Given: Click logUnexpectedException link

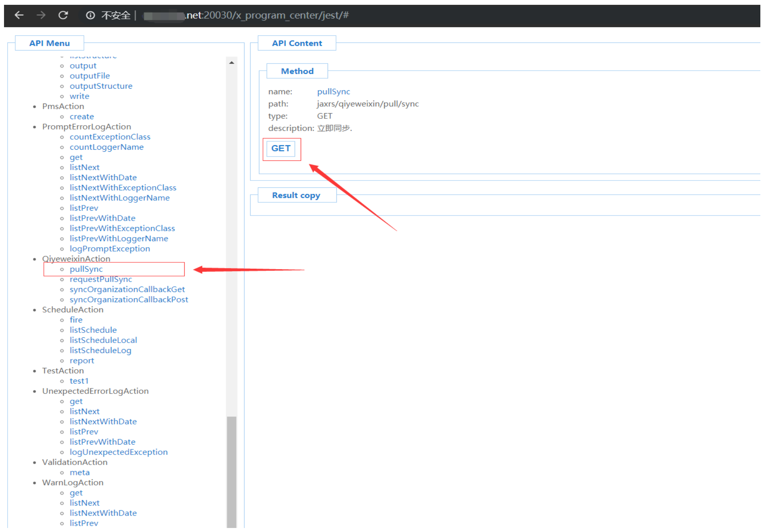Looking at the screenshot, I should point(118,452).
